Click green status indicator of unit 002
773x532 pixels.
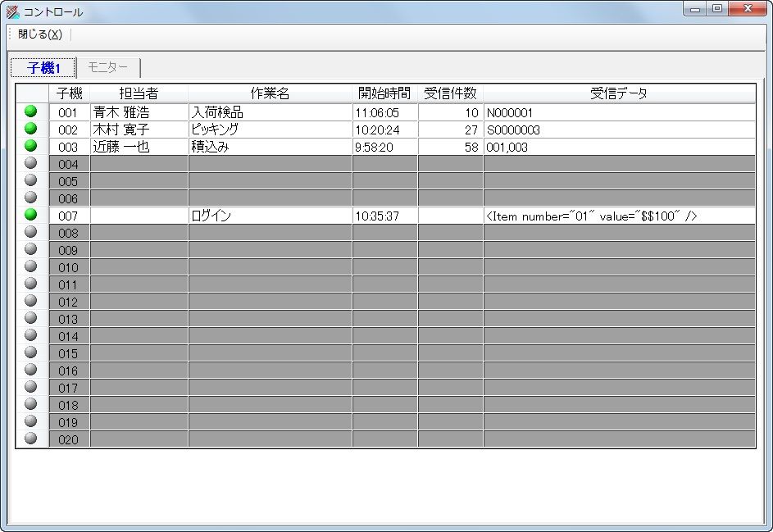pos(31,129)
